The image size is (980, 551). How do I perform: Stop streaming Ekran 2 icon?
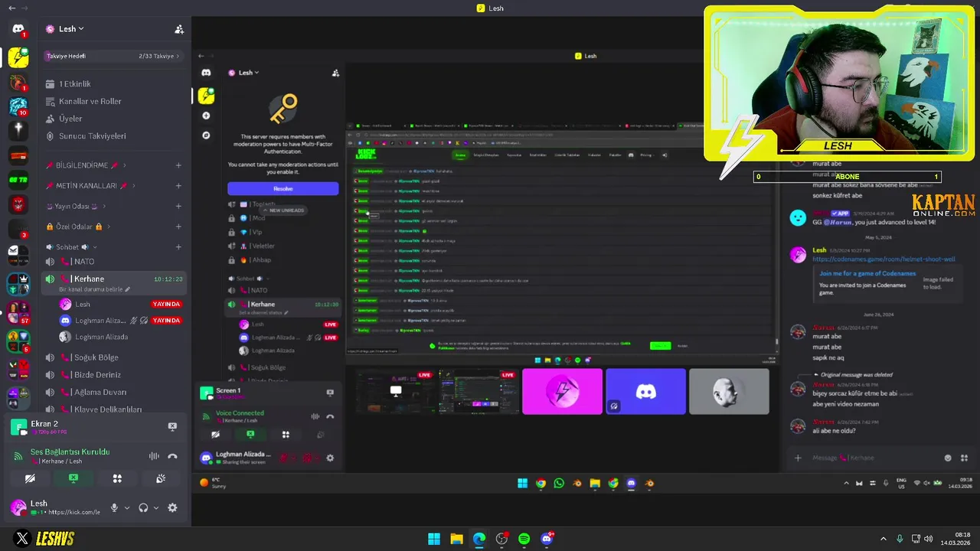172,426
